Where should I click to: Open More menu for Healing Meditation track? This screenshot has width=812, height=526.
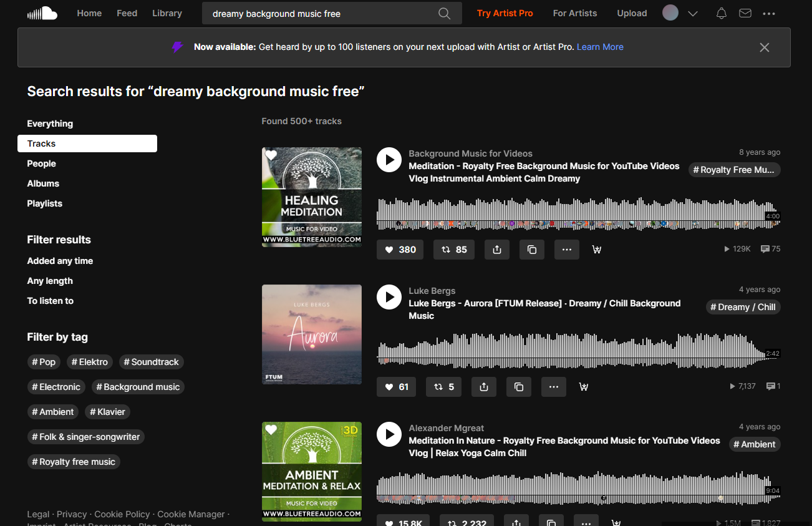[x=567, y=250]
